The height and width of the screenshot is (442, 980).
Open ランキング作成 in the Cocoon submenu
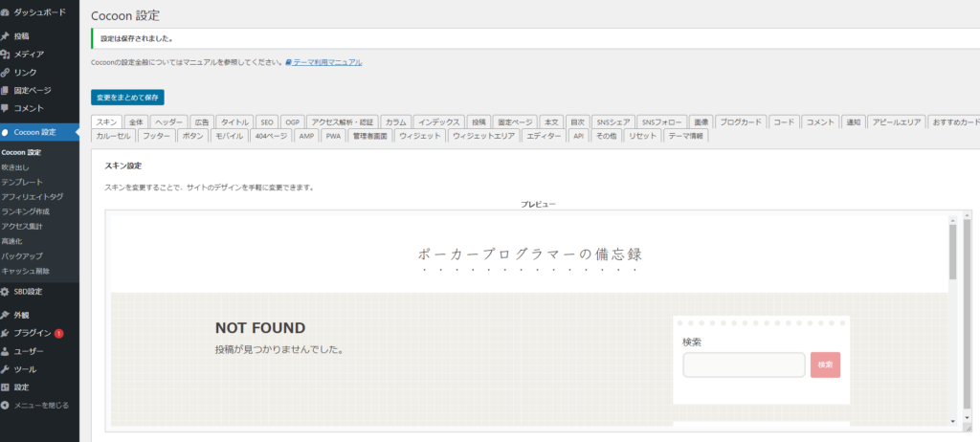(25, 211)
